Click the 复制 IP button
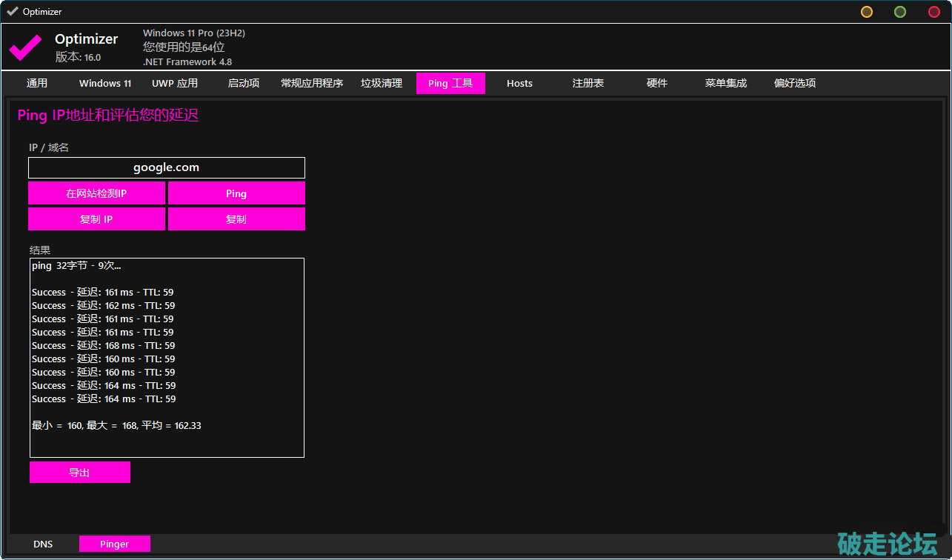The width and height of the screenshot is (952, 560). pos(96,219)
